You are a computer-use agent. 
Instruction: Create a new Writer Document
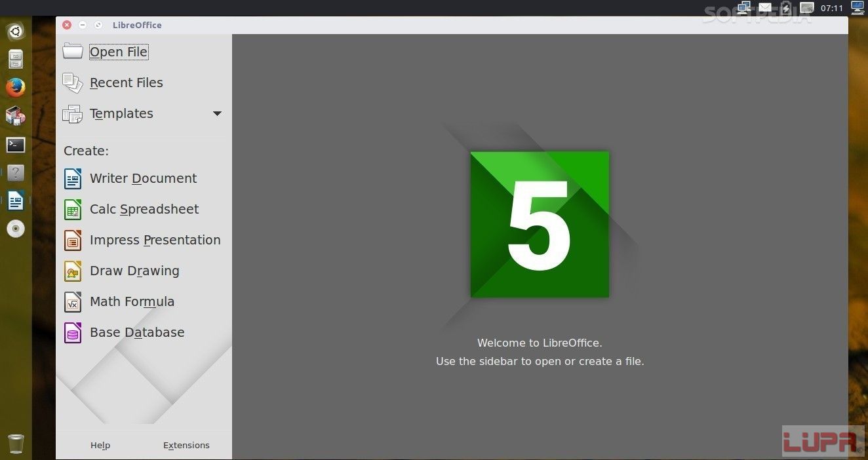tap(130, 178)
